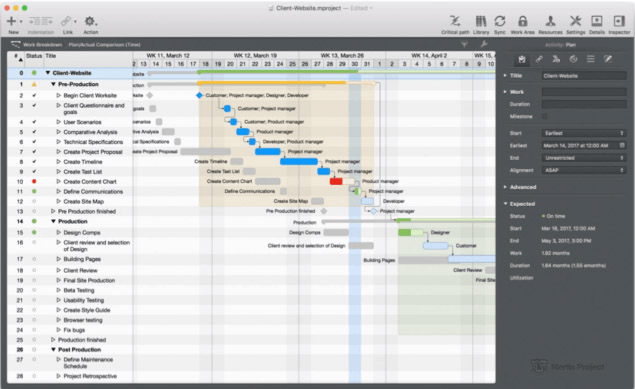Click the Work value input field
This screenshot has width=635, height=389.
584,92
